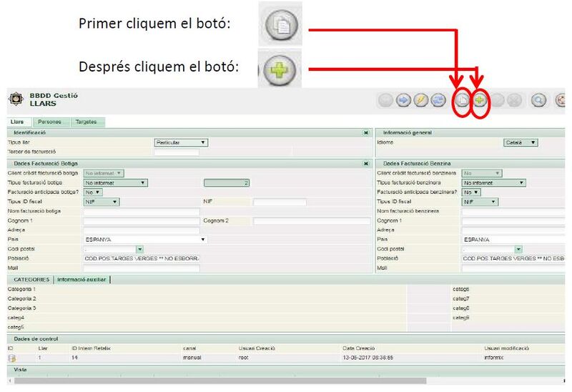Collapse the Dades Facturació Botiga panel

[x=365, y=164]
